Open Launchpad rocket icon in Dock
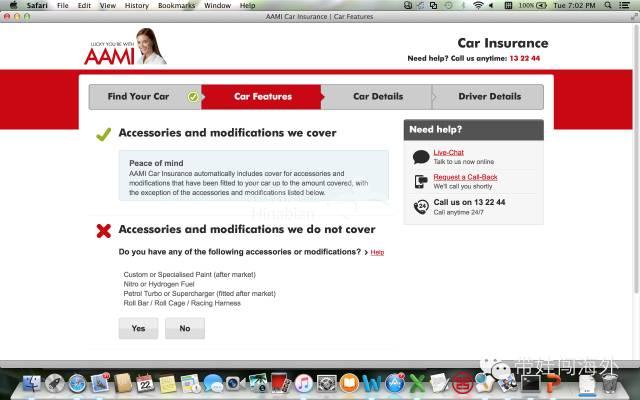640x400 pixels. [54, 384]
